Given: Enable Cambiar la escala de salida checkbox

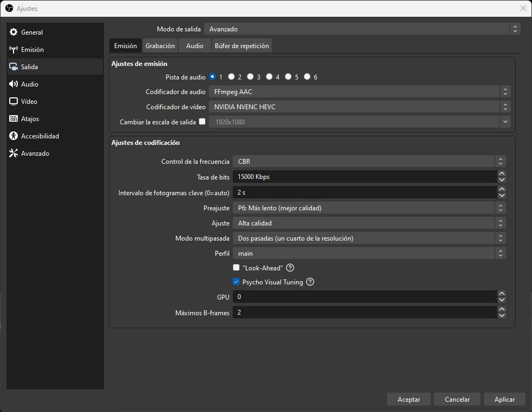Looking at the screenshot, I should [x=202, y=122].
